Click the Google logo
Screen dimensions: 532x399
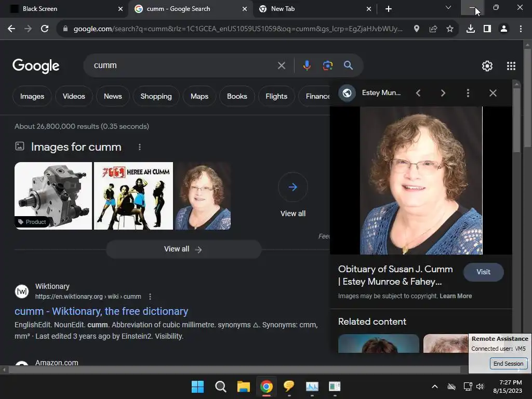pos(36,66)
